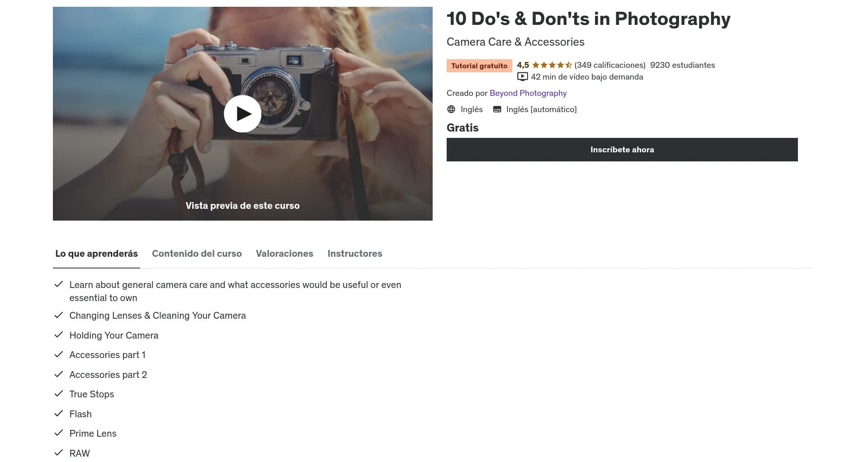Image resolution: width=868 pixels, height=462 pixels.
Task: Click the Tutorial gratuito badge
Action: coord(479,66)
